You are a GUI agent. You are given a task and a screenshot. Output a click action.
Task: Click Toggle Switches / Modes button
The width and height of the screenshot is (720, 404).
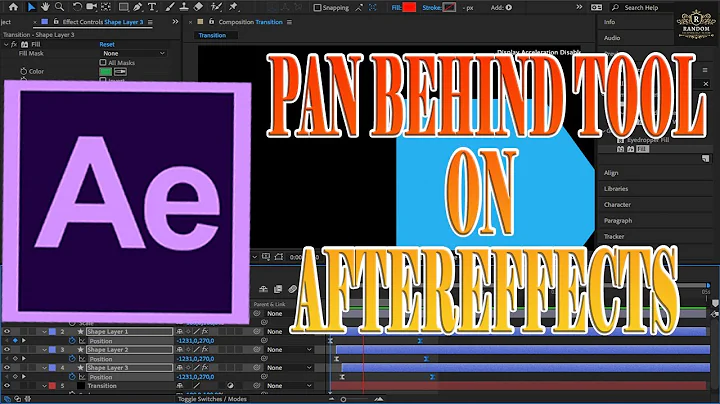[x=212, y=399]
